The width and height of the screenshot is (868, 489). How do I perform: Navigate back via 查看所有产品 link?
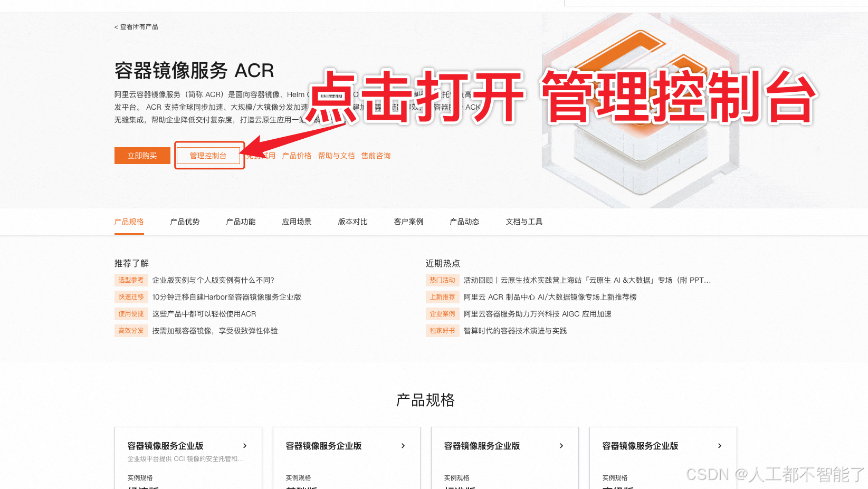pyautogui.click(x=138, y=26)
